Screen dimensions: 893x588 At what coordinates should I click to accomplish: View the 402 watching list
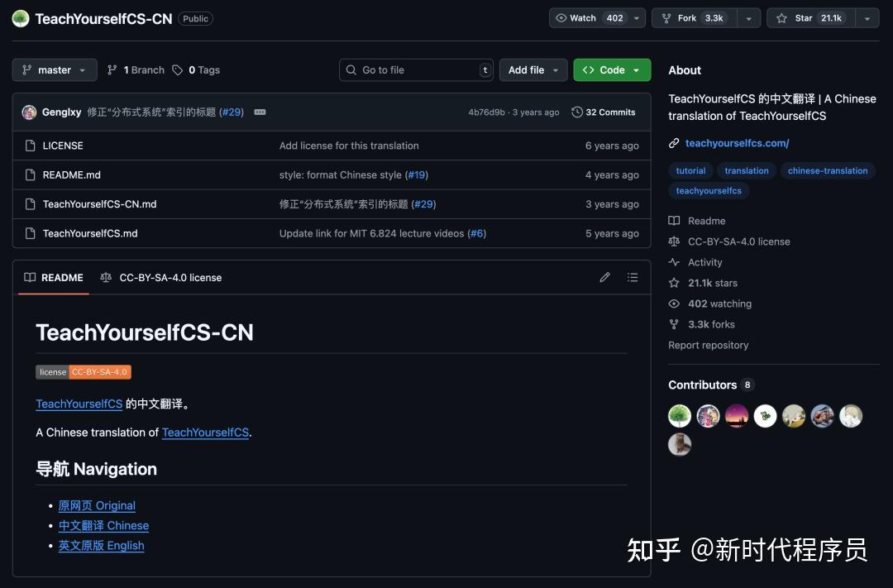(710, 304)
